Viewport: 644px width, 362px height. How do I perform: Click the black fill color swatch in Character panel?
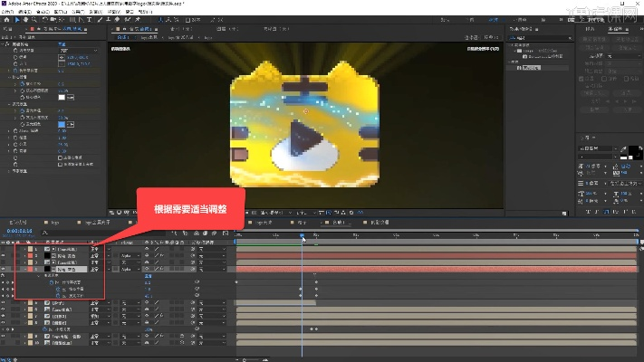pos(634,150)
